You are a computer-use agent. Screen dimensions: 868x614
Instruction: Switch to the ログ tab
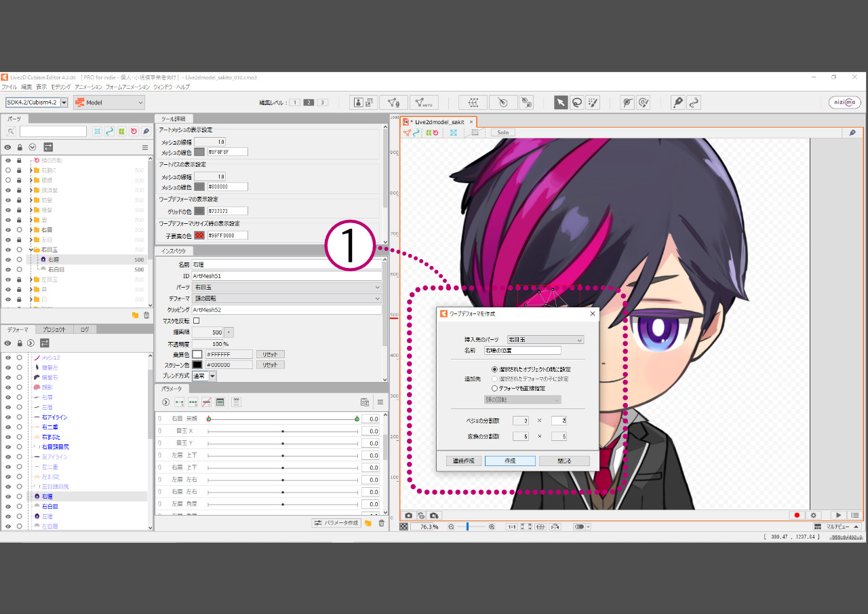(85, 329)
